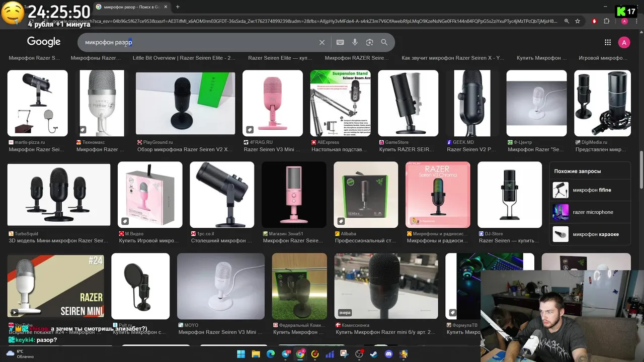This screenshot has width=644, height=362.
Task: Open the 1pc.co.il desk microphone image
Action: point(222,195)
